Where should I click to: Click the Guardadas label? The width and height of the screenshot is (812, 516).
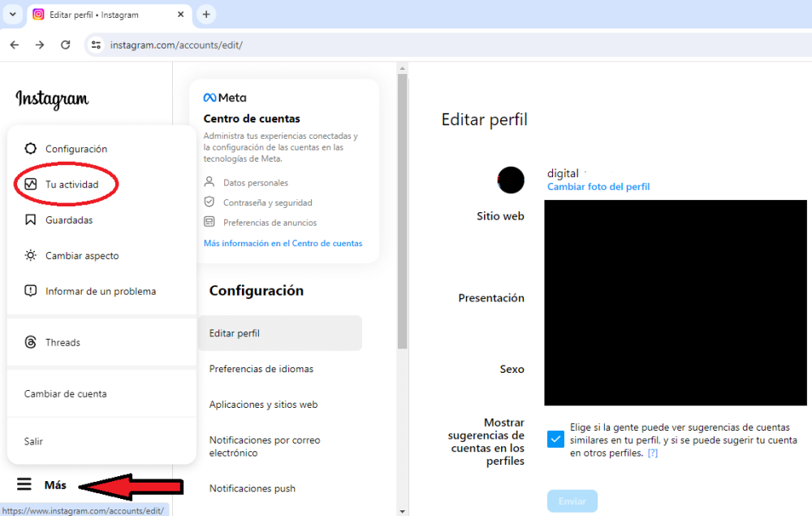point(69,220)
